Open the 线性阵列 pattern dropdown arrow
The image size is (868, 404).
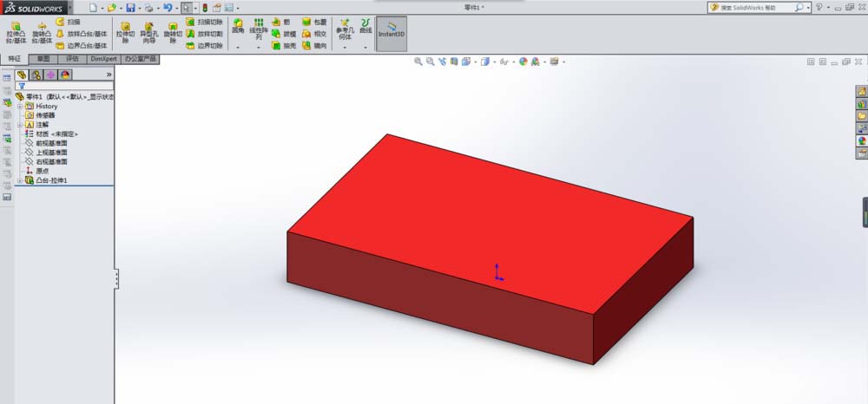[259, 48]
